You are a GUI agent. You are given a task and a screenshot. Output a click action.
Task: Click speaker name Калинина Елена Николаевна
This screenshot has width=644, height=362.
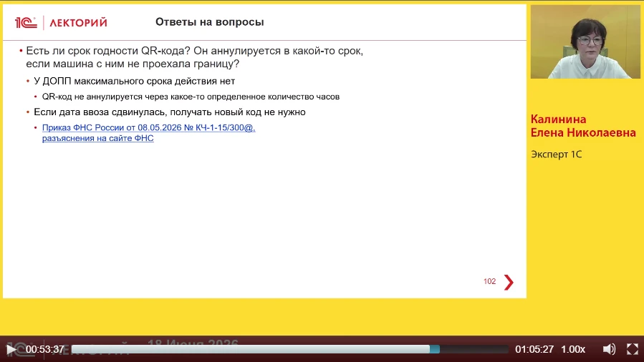point(583,126)
